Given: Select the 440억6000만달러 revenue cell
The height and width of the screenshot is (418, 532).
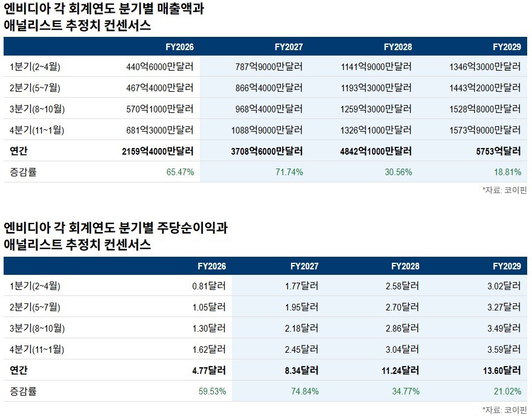Looking at the screenshot, I should pos(160,66).
